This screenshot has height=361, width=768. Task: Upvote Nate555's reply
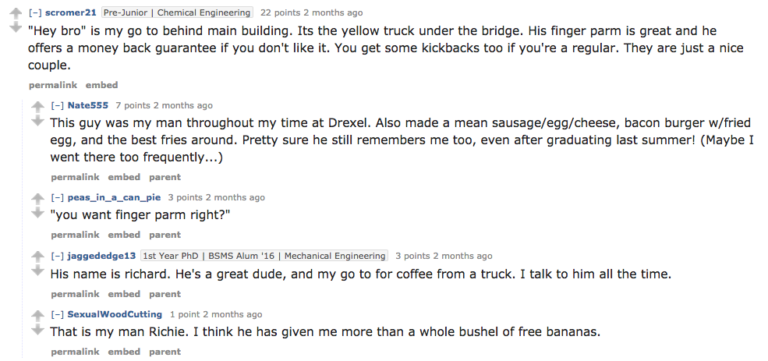click(38, 106)
